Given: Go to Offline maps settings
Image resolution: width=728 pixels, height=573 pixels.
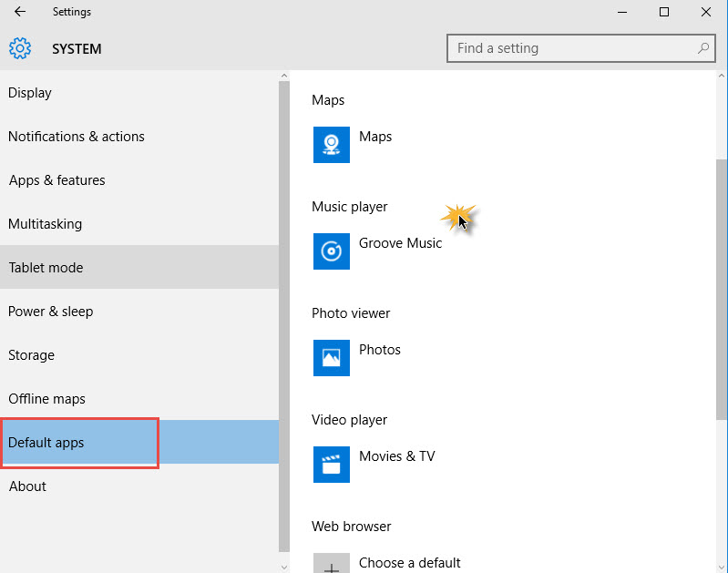Looking at the screenshot, I should [139, 399].
